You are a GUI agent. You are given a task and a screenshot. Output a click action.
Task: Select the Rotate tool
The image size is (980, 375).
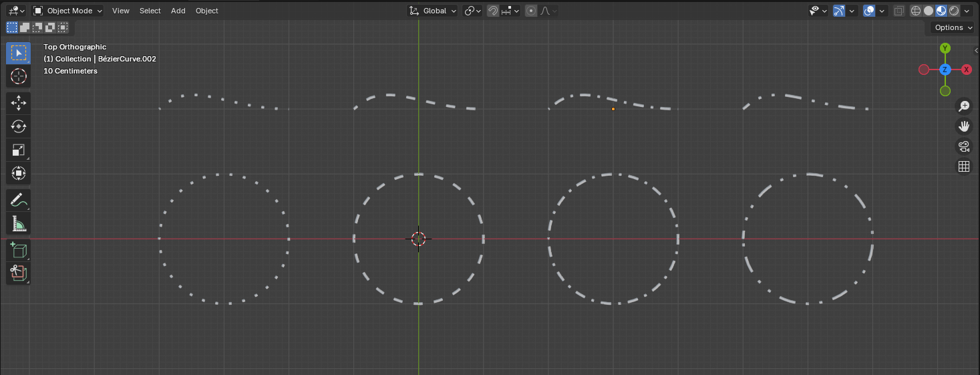[19, 126]
